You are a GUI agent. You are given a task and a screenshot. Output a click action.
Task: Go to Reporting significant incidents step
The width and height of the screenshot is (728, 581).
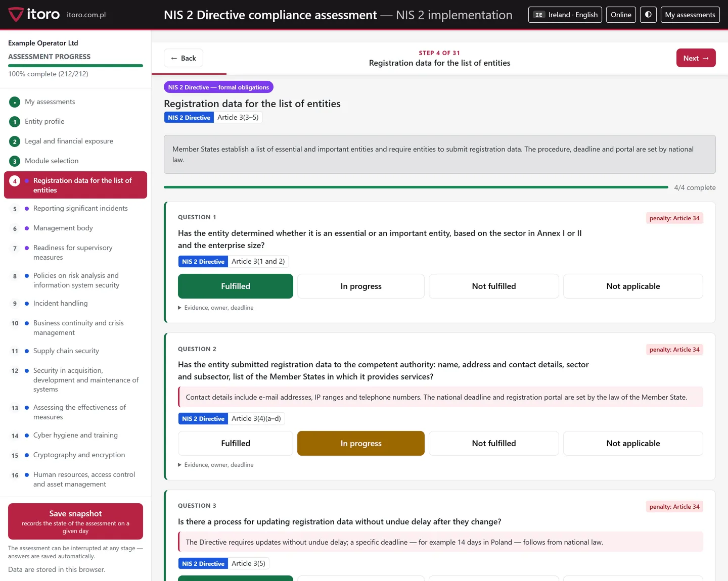click(x=75, y=208)
